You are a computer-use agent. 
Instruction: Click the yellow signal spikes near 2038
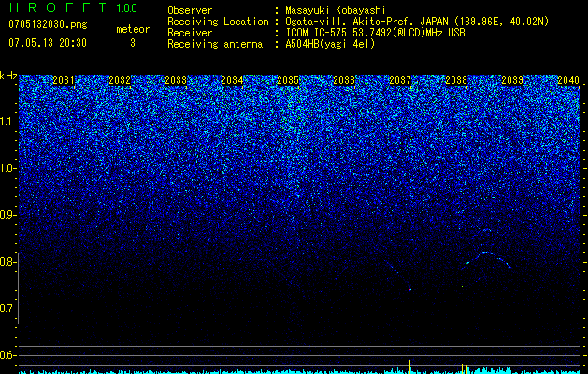pos(465,368)
